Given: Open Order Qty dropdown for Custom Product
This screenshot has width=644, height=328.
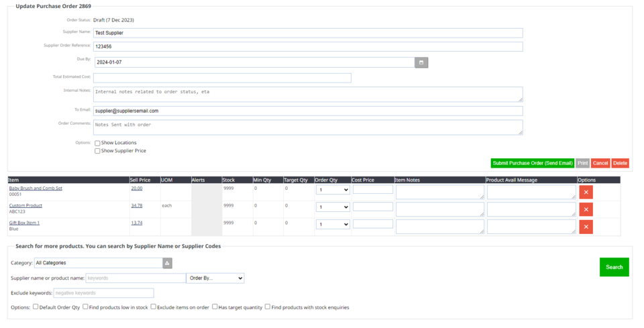Looking at the screenshot, I should (333, 207).
